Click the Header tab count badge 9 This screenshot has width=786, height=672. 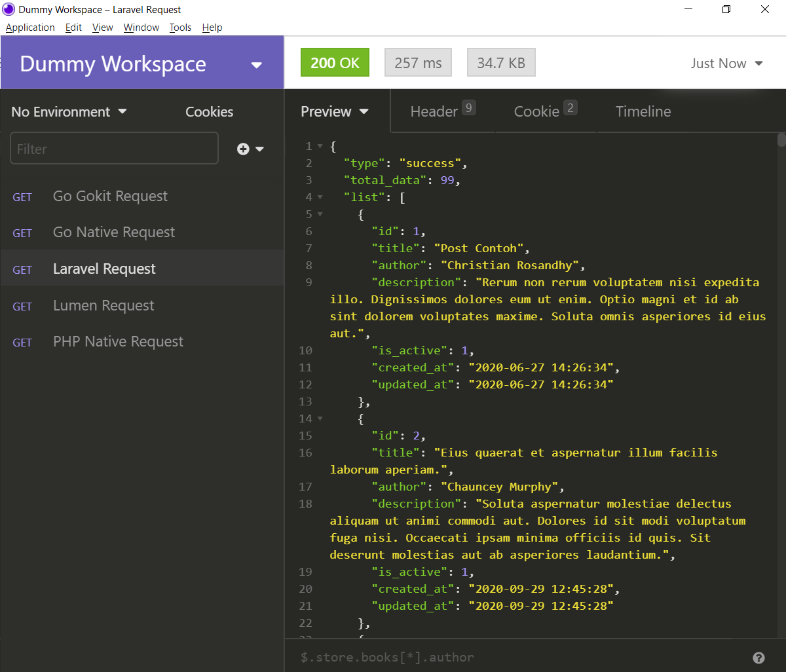coord(468,107)
